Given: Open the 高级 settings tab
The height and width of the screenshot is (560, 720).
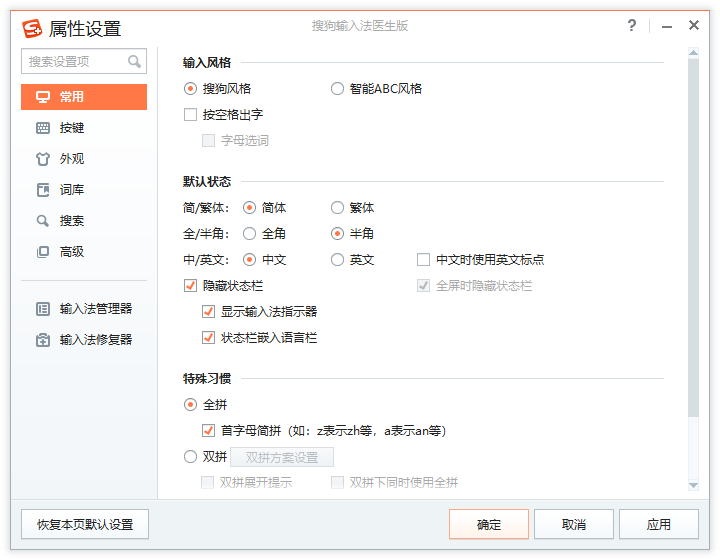Looking at the screenshot, I should coord(84,252).
